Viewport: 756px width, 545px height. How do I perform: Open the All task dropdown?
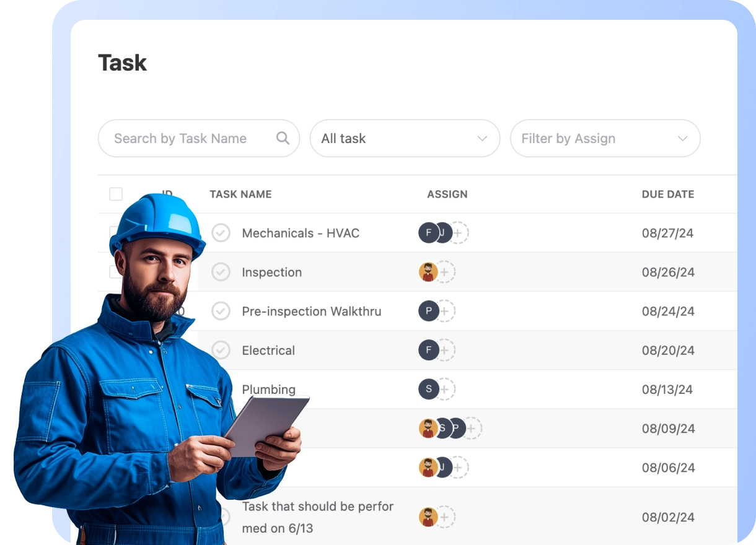pyautogui.click(x=405, y=138)
